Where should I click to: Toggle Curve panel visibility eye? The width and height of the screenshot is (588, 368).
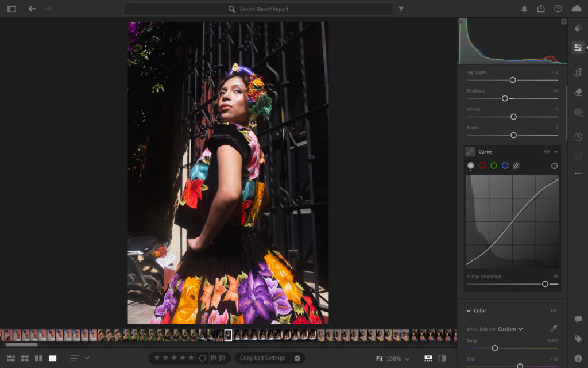coord(547,152)
